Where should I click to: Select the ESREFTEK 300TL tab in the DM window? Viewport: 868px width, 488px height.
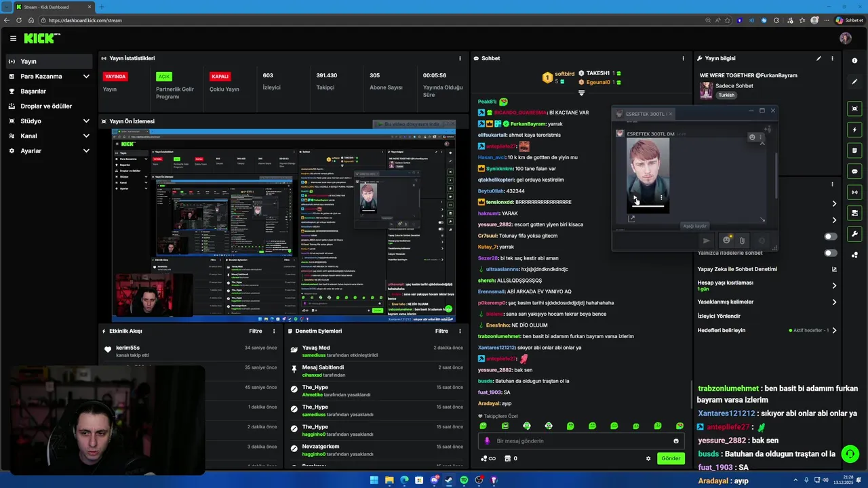pos(644,114)
